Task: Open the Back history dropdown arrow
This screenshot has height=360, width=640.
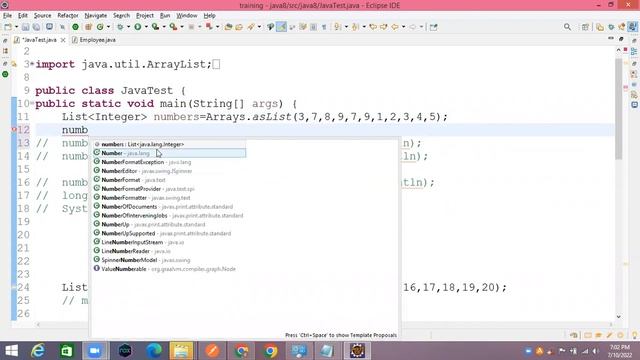Action: (403, 27)
